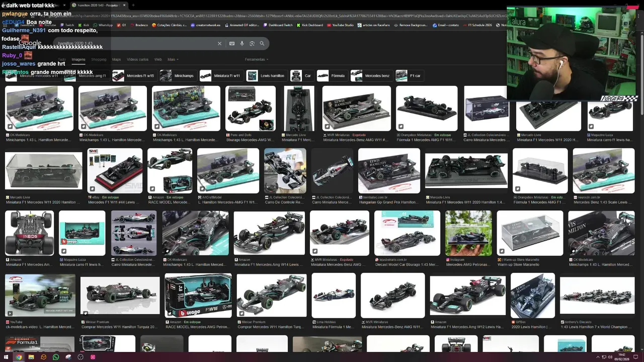The image size is (644, 362).
Task: Open the G1 bookmark
Action: [121, 25]
